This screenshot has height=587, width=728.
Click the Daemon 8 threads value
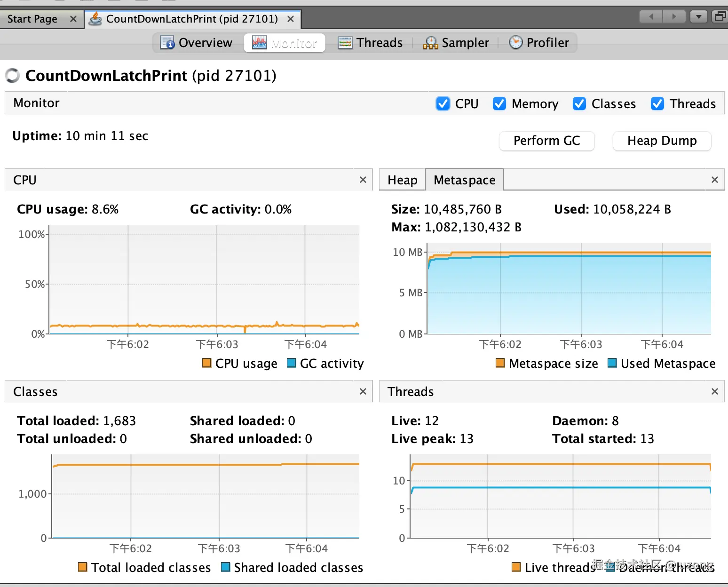[x=615, y=421]
